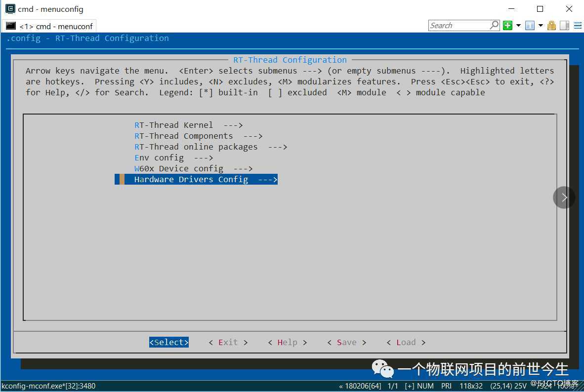
Task: Click the < Save > button
Action: point(346,342)
